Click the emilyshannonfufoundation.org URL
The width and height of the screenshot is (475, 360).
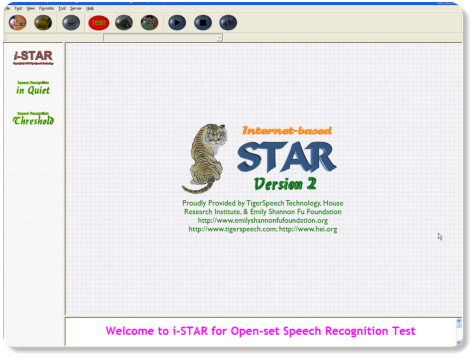263,220
